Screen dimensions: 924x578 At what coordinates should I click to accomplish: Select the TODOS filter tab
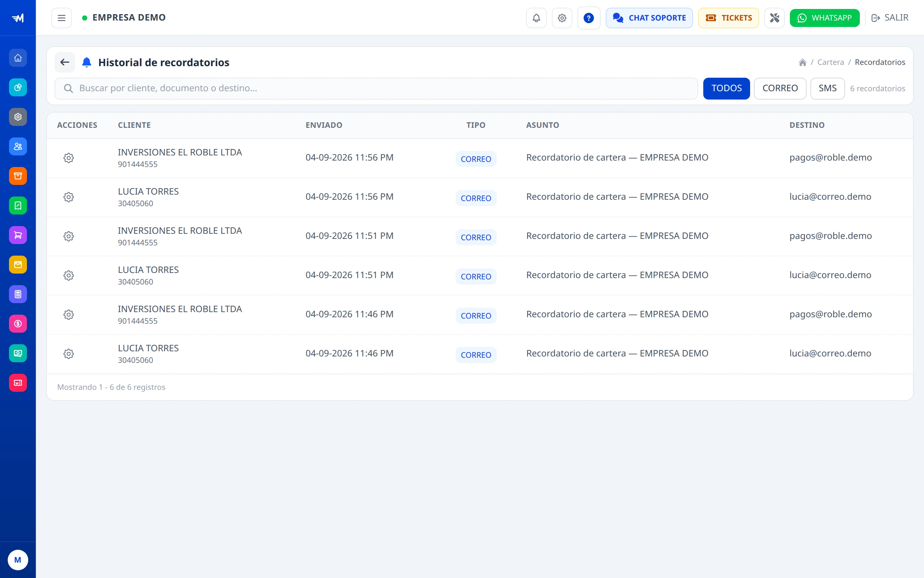coord(726,88)
